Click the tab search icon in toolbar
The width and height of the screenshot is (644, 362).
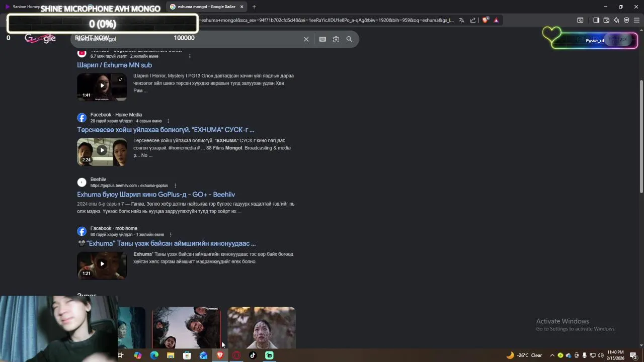[580, 20]
